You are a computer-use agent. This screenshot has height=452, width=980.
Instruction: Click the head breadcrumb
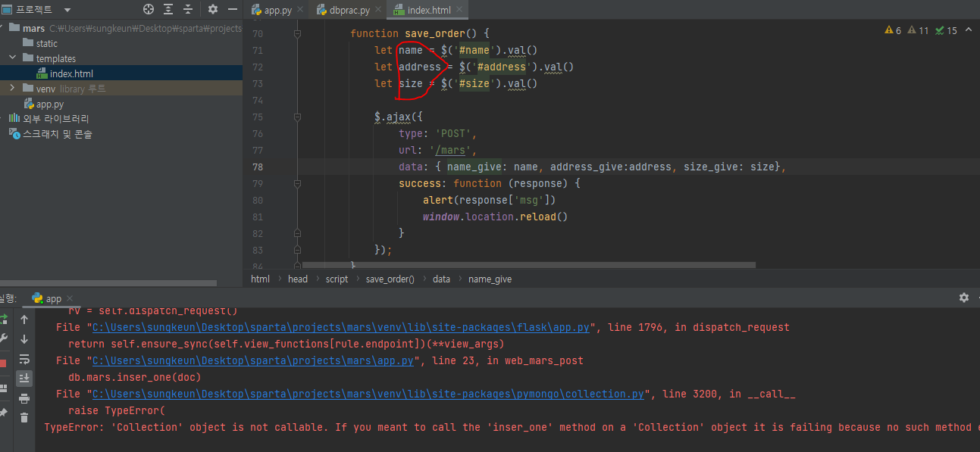[298, 279]
